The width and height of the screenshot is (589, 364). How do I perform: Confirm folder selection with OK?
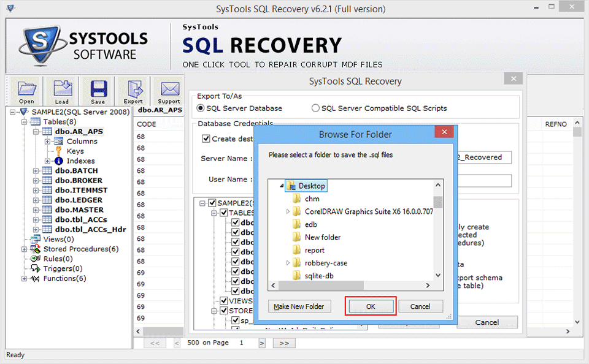(x=370, y=306)
